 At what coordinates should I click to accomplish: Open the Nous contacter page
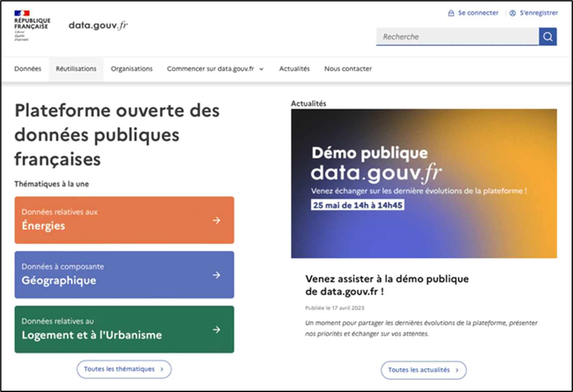(348, 69)
